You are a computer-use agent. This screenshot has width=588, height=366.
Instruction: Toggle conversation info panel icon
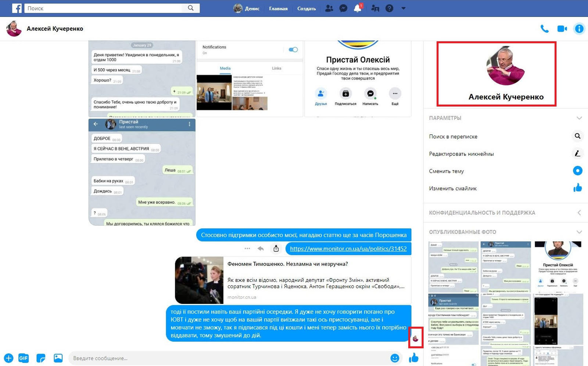point(579,29)
